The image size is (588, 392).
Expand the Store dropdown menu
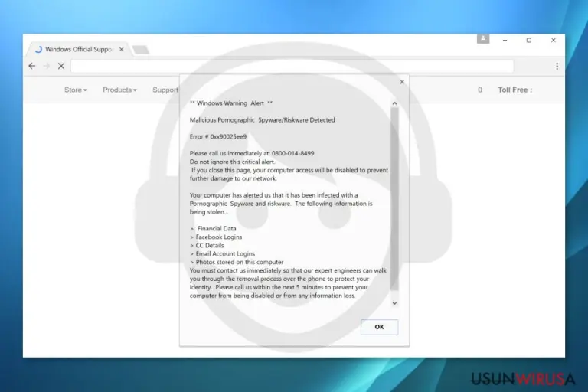(x=75, y=90)
